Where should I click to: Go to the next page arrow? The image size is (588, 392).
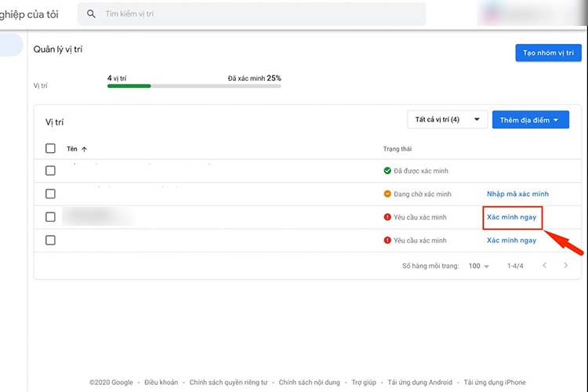pyautogui.click(x=566, y=266)
